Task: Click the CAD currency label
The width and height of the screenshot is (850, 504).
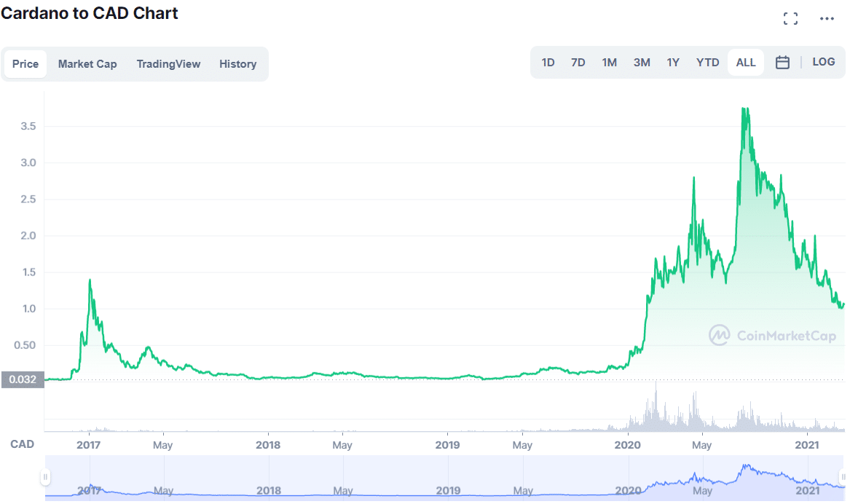Action: pyautogui.click(x=23, y=444)
